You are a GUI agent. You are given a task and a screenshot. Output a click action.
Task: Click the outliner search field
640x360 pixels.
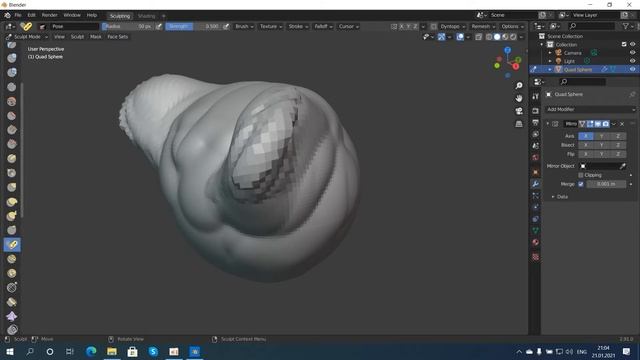(591, 26)
